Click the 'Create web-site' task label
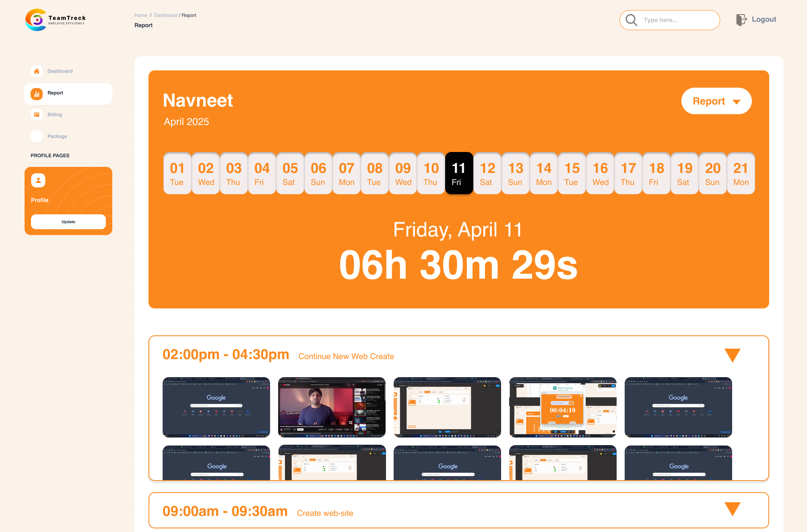The image size is (807, 532). point(325,514)
